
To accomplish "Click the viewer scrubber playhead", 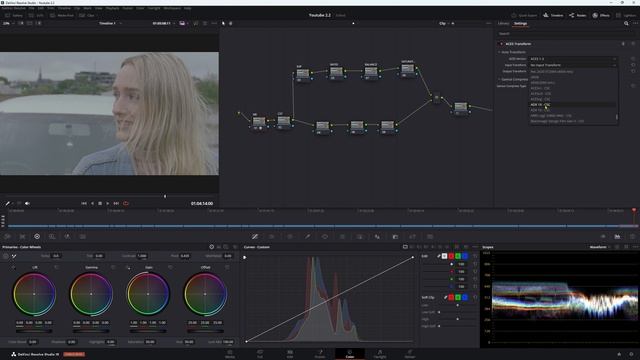I will (165, 196).
